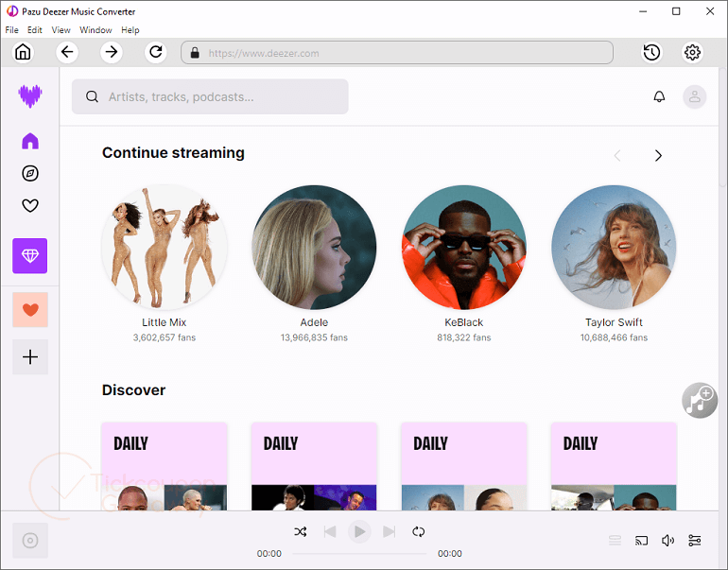
Task: Open the Daily card with Michael Jackson
Action: pyautogui.click(x=314, y=466)
